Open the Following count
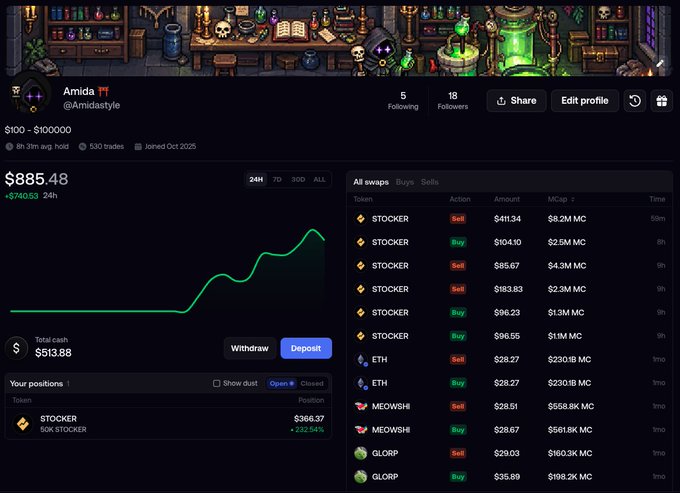Image resolution: width=680 pixels, height=493 pixels. pyautogui.click(x=403, y=100)
